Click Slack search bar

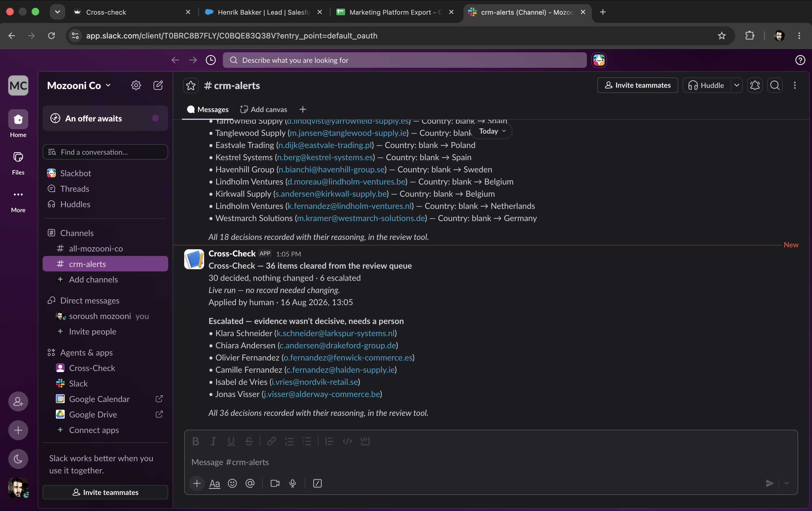point(405,60)
